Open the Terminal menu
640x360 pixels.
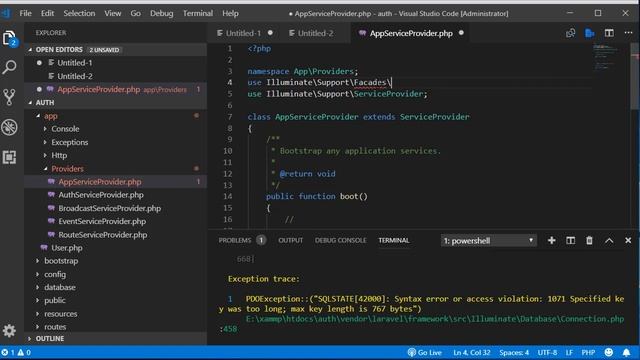click(x=198, y=13)
